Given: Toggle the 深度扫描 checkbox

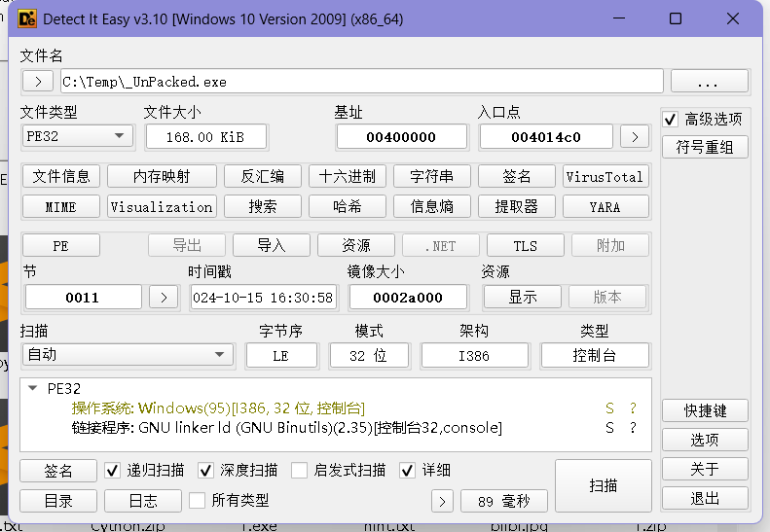Looking at the screenshot, I should pyautogui.click(x=205, y=471).
